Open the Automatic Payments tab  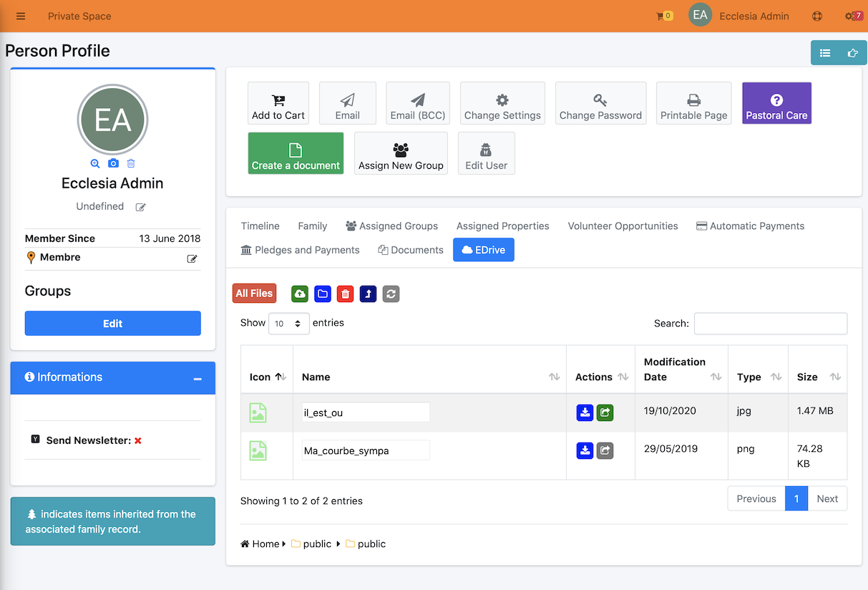(751, 226)
